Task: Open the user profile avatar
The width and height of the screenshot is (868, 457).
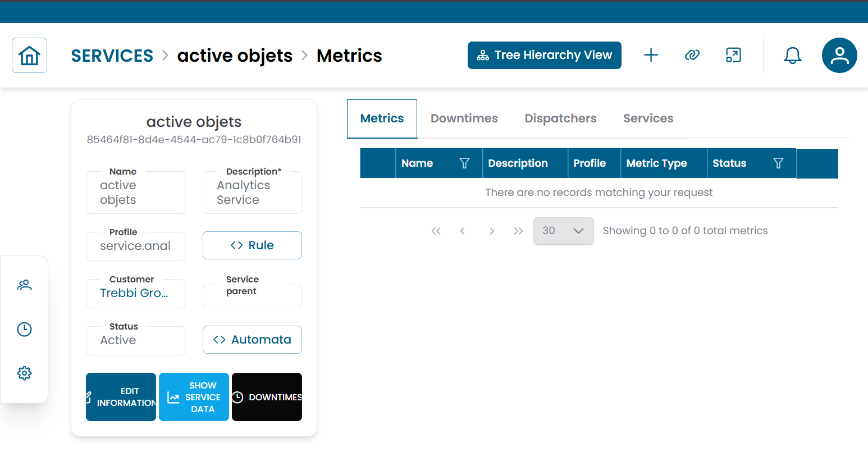Action: [839, 55]
